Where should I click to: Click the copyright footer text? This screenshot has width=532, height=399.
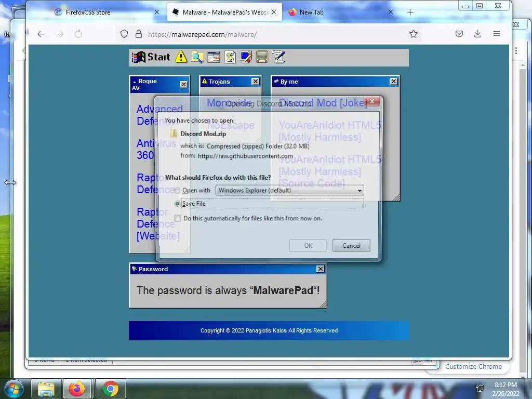coord(269,330)
